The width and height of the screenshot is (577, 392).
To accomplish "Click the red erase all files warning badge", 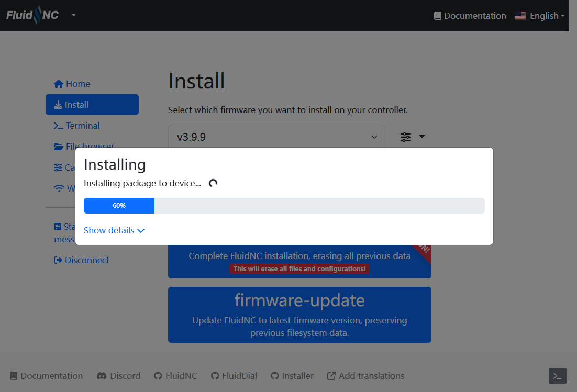I will pyautogui.click(x=299, y=269).
